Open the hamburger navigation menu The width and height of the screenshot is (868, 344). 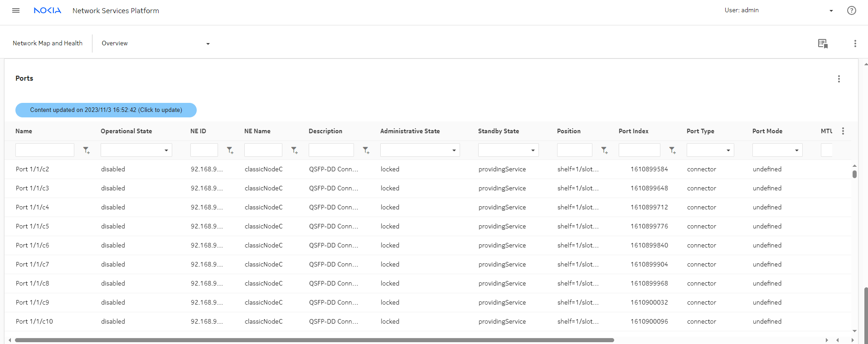pyautogui.click(x=16, y=10)
